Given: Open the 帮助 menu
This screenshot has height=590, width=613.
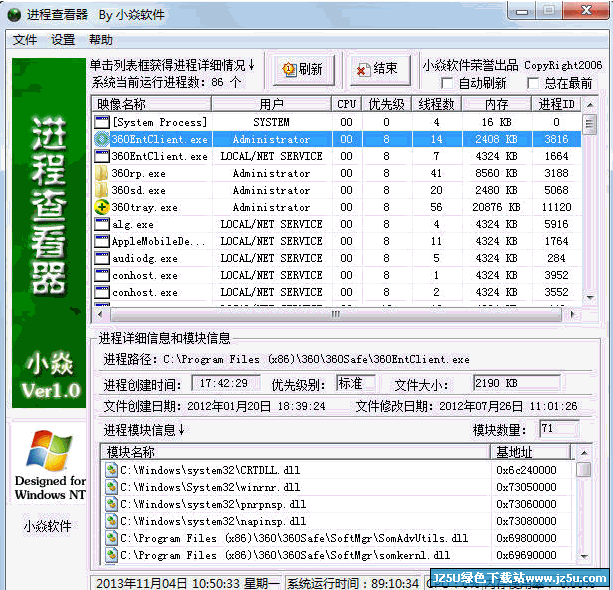Looking at the screenshot, I should (x=101, y=39).
